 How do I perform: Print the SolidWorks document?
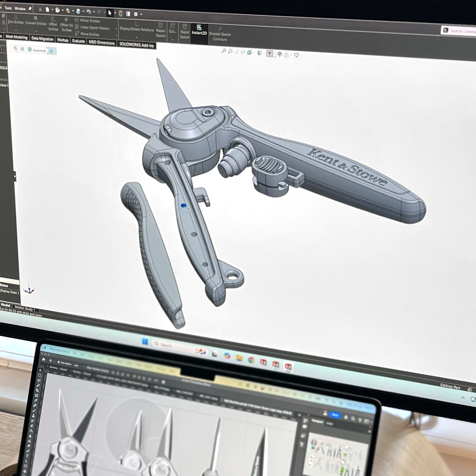78,11
